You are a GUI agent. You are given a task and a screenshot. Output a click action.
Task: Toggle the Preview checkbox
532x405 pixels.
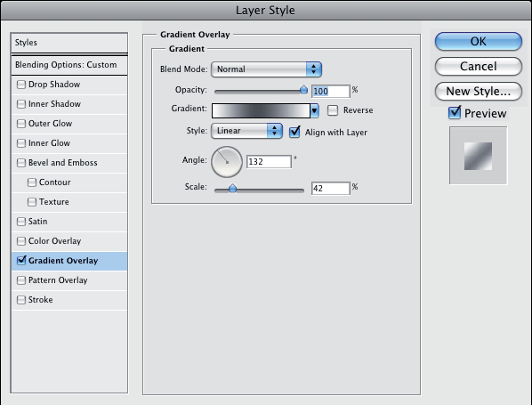[x=455, y=113]
